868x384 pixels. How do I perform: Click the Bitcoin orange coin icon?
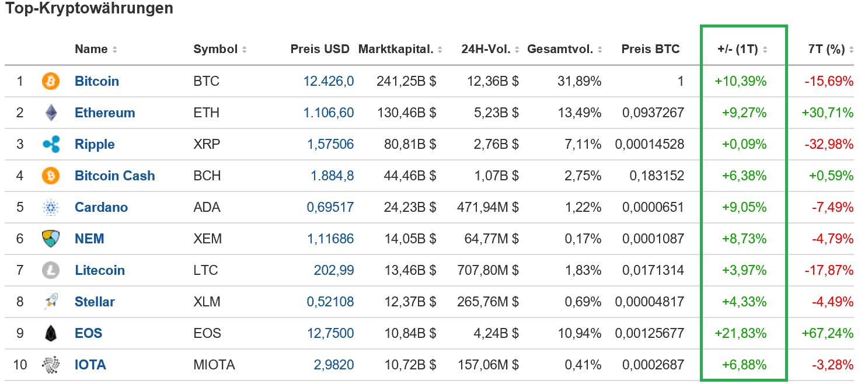tap(51, 81)
